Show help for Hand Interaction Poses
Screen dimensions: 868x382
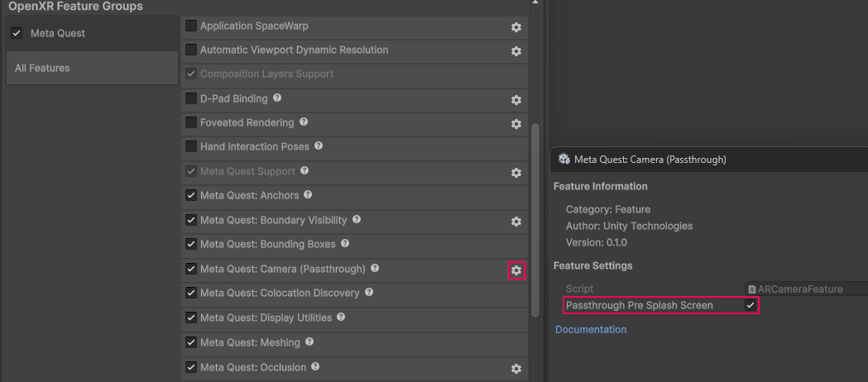tap(319, 146)
